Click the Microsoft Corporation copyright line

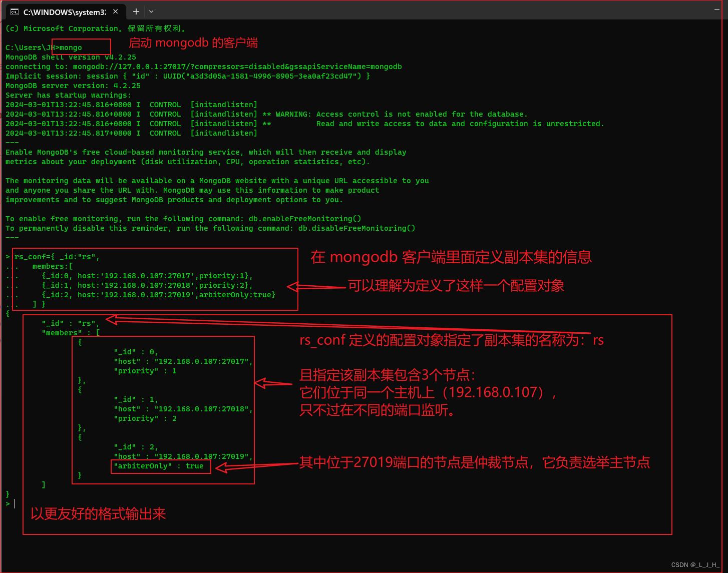coord(96,29)
